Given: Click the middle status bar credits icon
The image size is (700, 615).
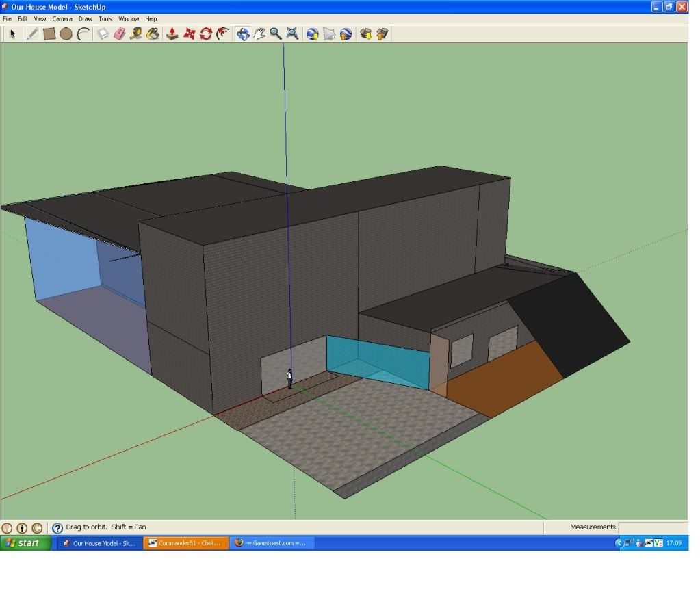Looking at the screenshot, I should coord(22,528).
